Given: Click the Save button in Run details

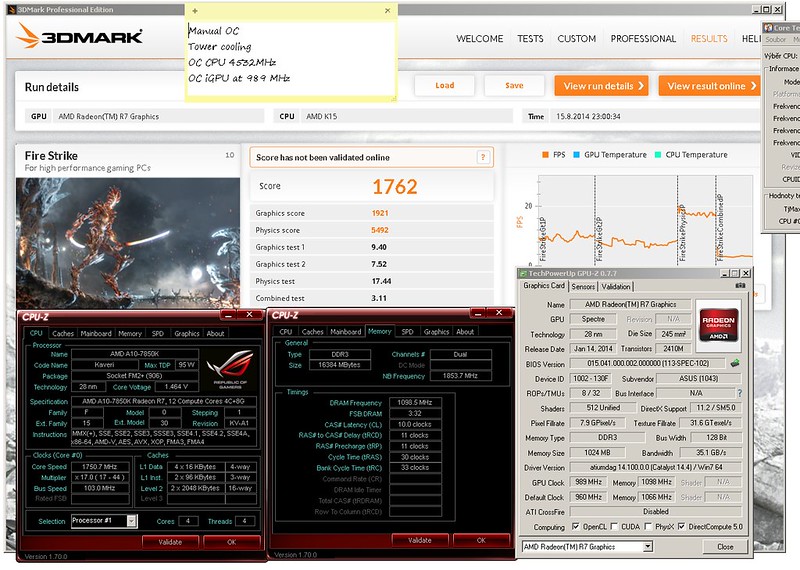Looking at the screenshot, I should tap(514, 85).
